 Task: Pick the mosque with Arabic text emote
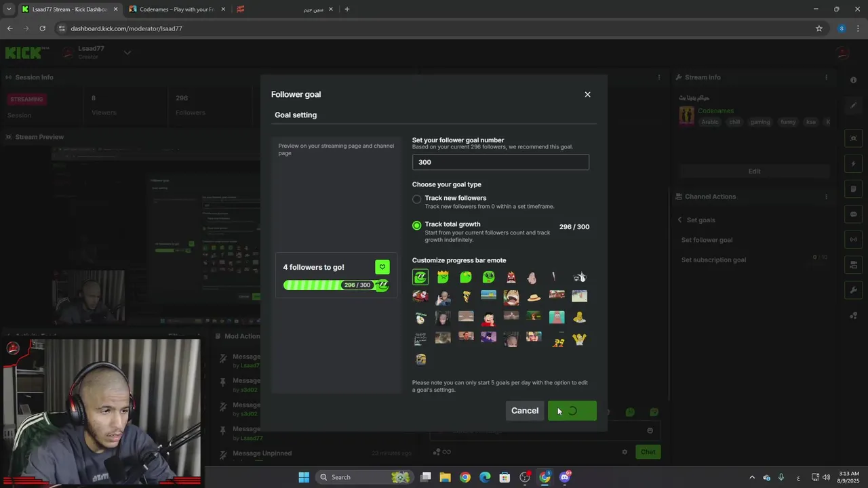pos(420,339)
